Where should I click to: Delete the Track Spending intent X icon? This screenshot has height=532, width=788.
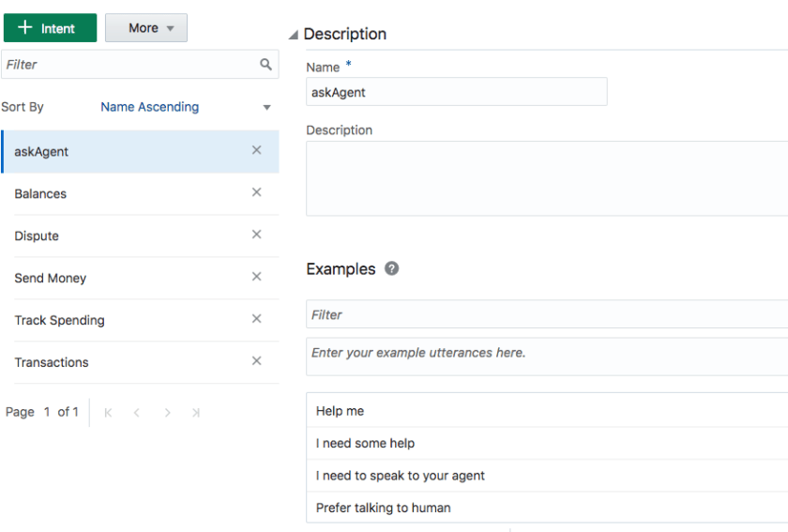coord(256,319)
